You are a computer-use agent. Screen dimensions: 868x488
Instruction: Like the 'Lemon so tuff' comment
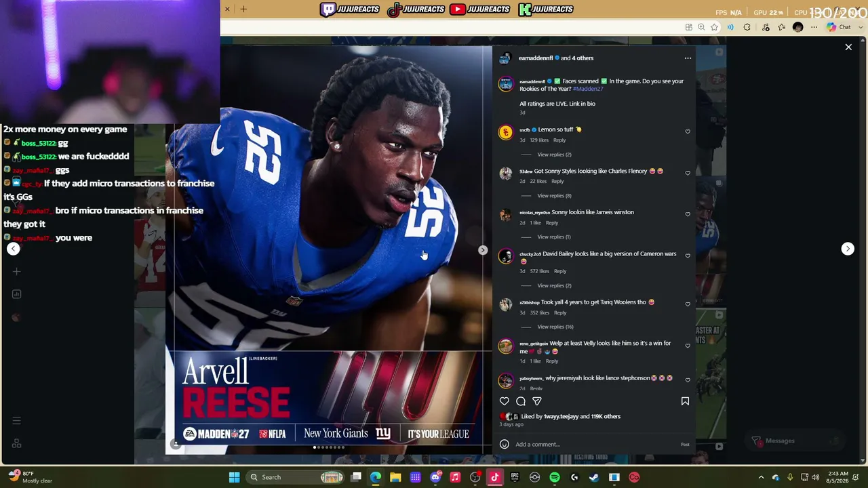tap(688, 131)
